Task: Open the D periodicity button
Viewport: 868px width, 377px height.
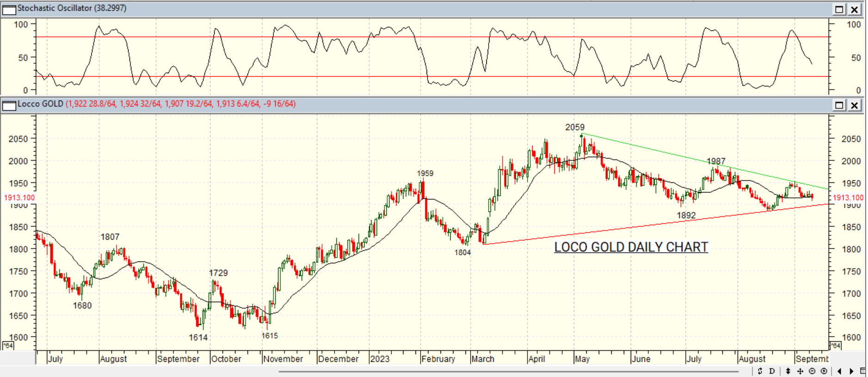Action: [x=772, y=371]
